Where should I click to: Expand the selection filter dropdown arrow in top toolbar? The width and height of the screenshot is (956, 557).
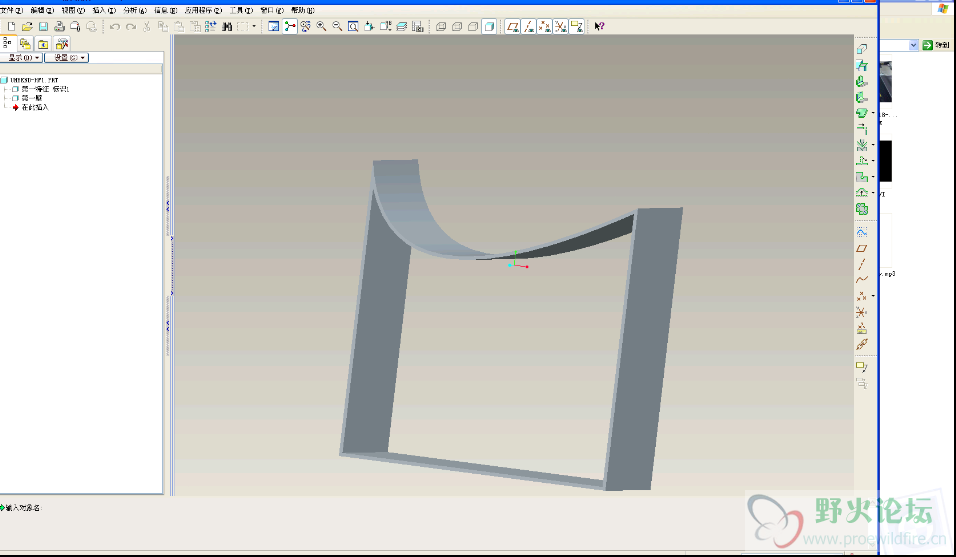click(254, 26)
